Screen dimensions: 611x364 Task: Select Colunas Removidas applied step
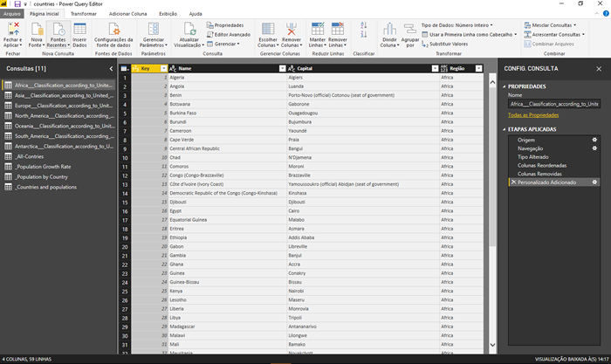554,174
